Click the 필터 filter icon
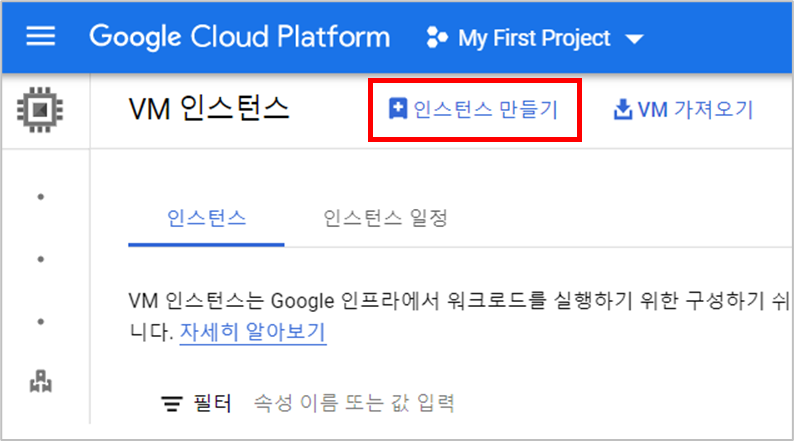Screen dimensions: 794x441 pos(172,404)
